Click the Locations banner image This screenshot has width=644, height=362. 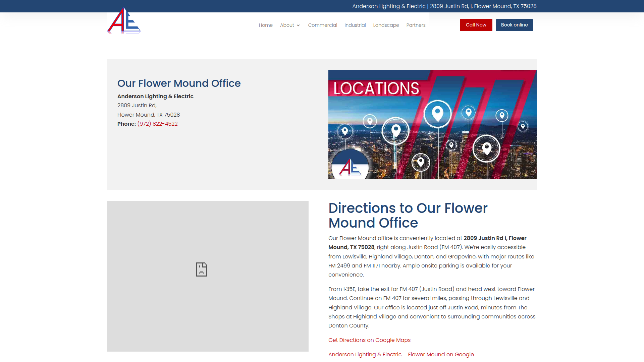coord(432,125)
